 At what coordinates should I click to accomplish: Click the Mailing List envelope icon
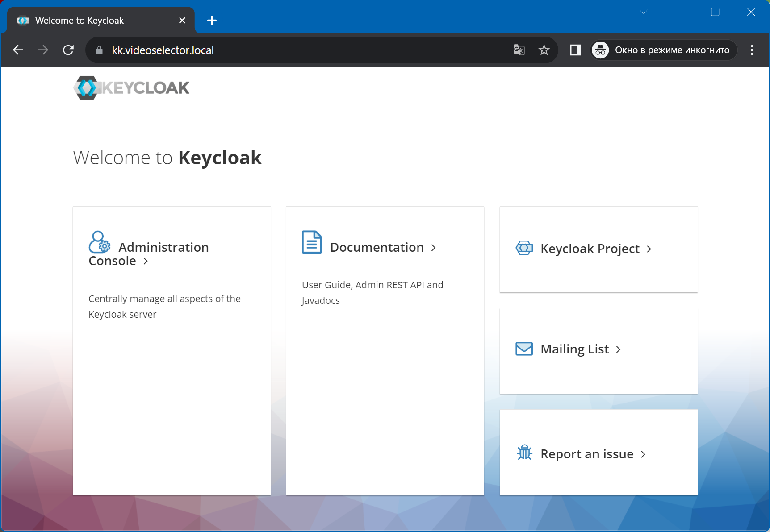524,349
